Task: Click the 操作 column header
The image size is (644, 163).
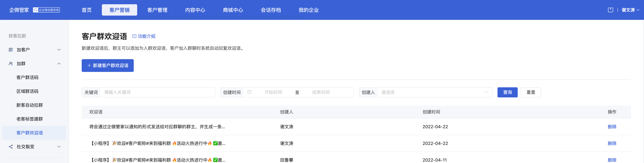Action: point(612,112)
